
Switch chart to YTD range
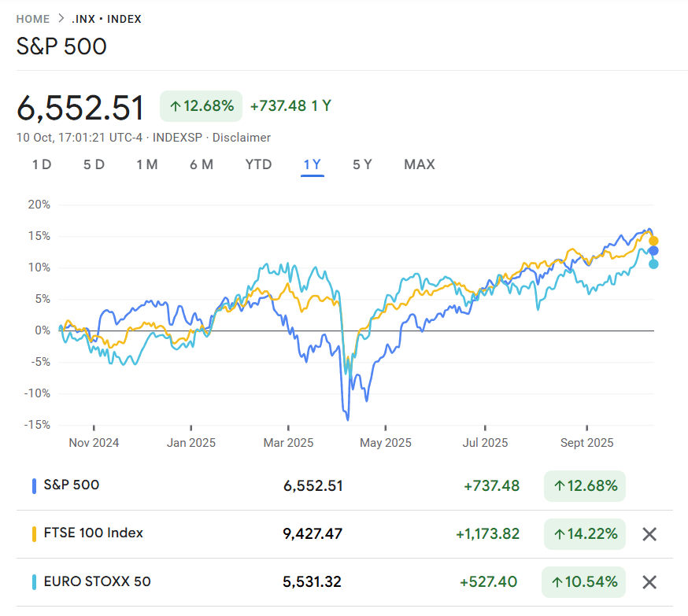[258, 164]
